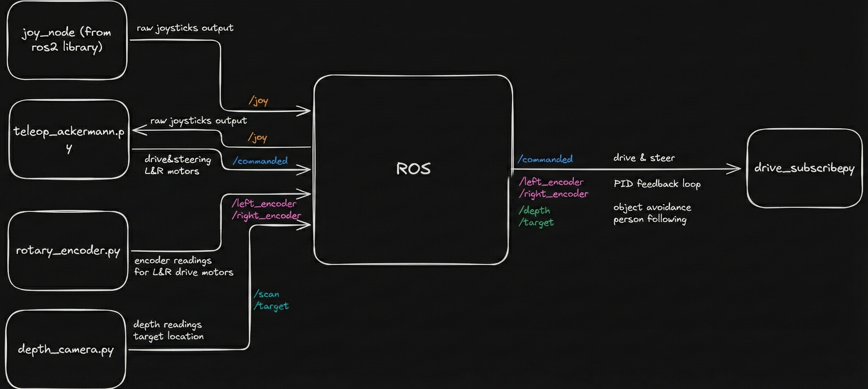Click the pink /left_encoder label on the right
The image size is (868, 389).
coord(551,182)
